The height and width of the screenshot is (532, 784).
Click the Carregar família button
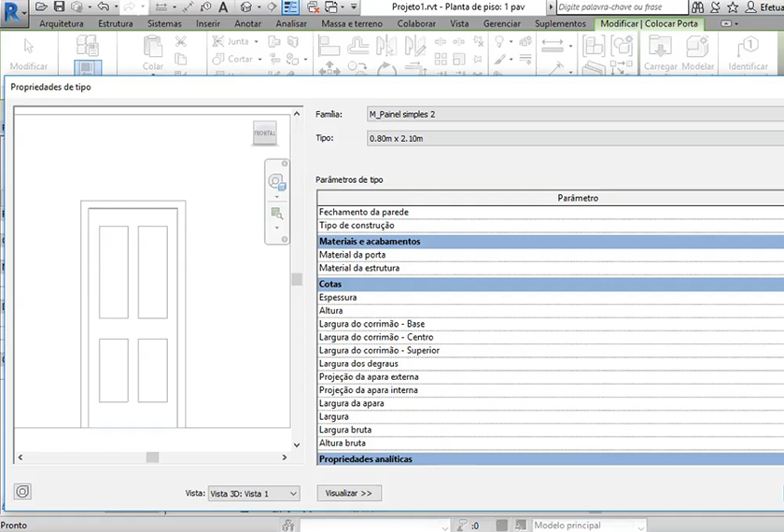661,53
